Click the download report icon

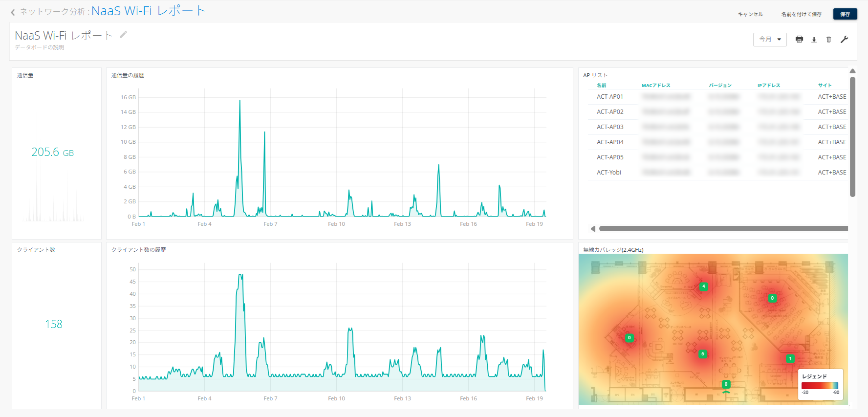(814, 40)
